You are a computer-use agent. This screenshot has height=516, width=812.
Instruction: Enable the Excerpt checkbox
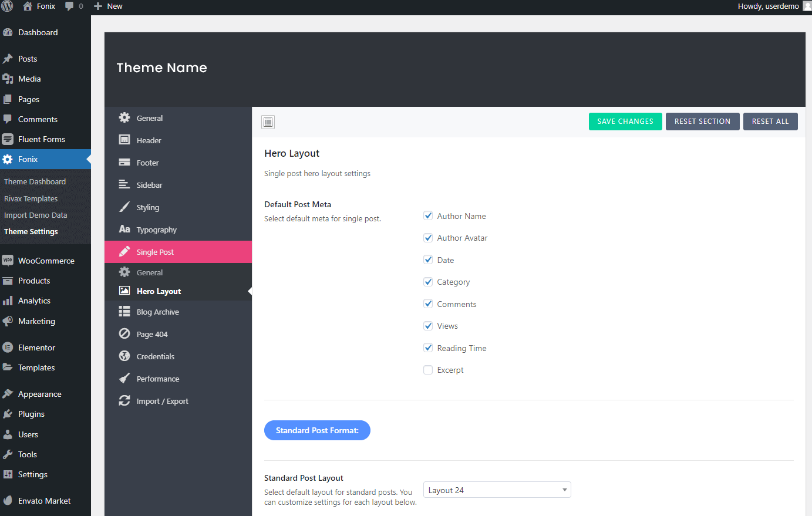tap(428, 370)
